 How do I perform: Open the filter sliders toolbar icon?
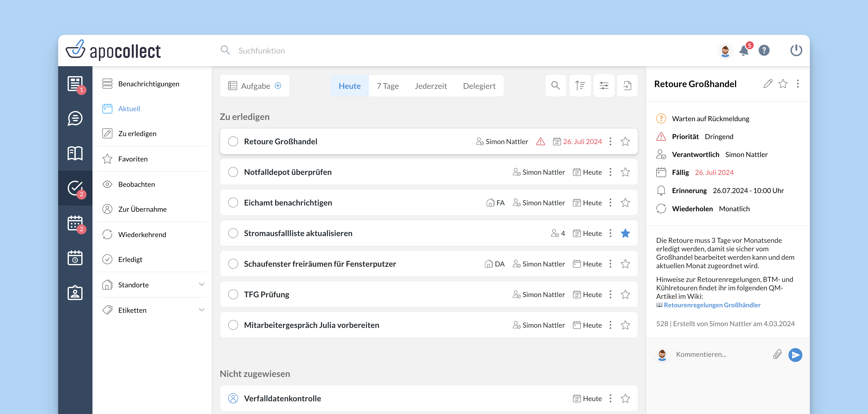[604, 86]
